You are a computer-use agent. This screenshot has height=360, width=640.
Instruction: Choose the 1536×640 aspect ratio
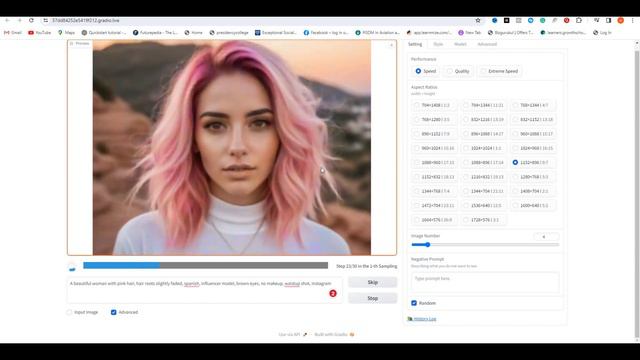point(483,205)
